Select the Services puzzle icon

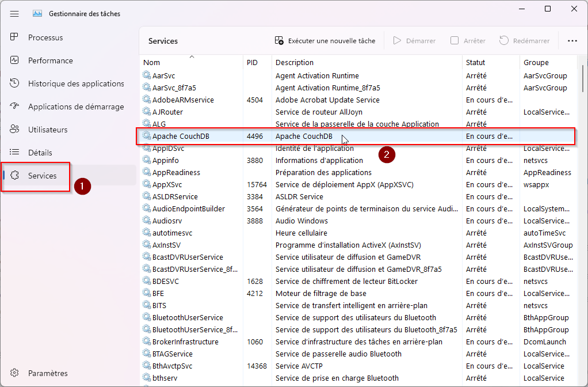point(14,175)
